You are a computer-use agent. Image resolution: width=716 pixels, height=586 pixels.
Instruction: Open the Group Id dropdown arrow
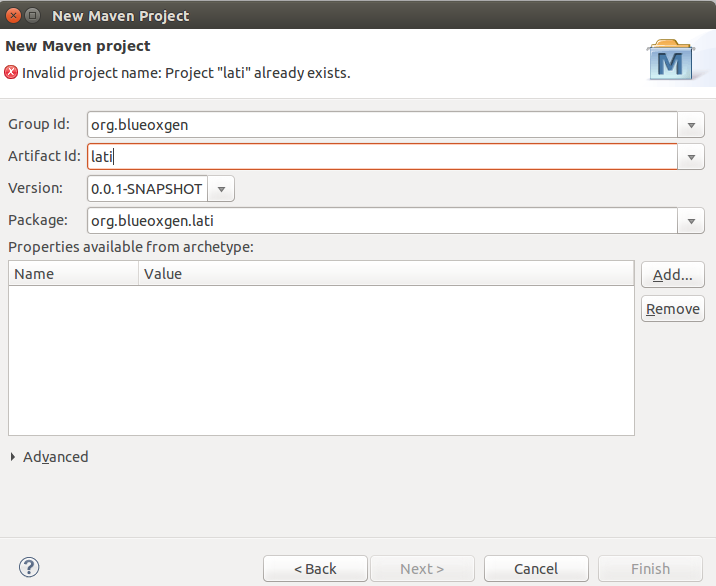(691, 125)
